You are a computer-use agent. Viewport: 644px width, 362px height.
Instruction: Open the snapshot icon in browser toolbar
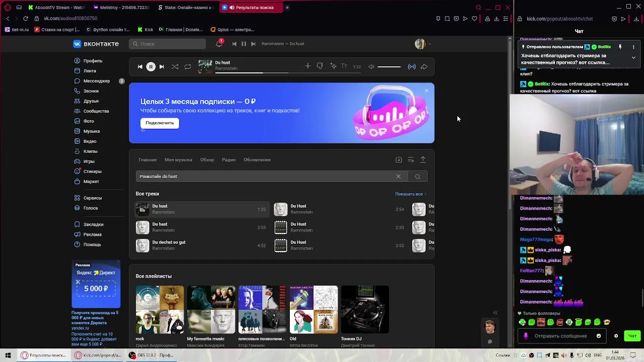[447, 19]
